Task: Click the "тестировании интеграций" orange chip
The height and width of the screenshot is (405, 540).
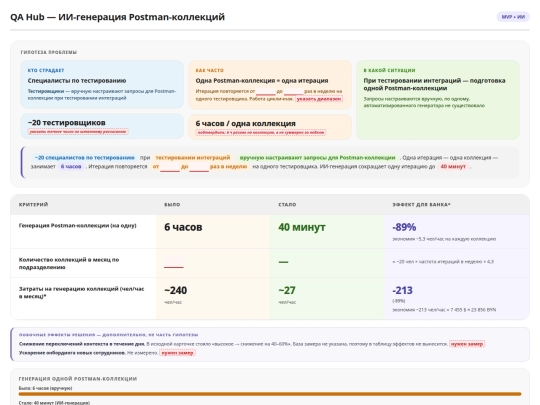Action: [193, 157]
